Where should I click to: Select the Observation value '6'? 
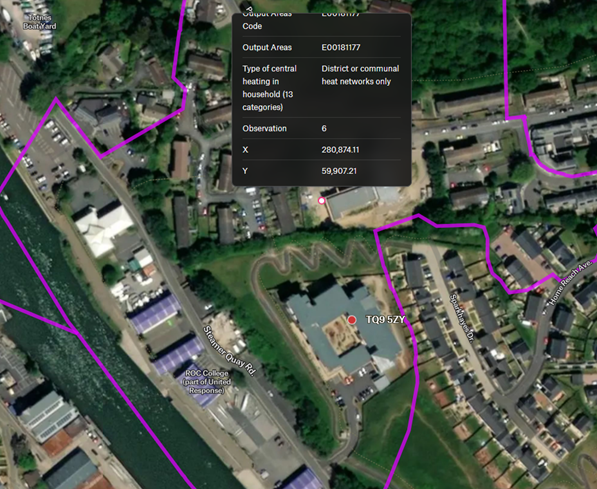point(324,128)
